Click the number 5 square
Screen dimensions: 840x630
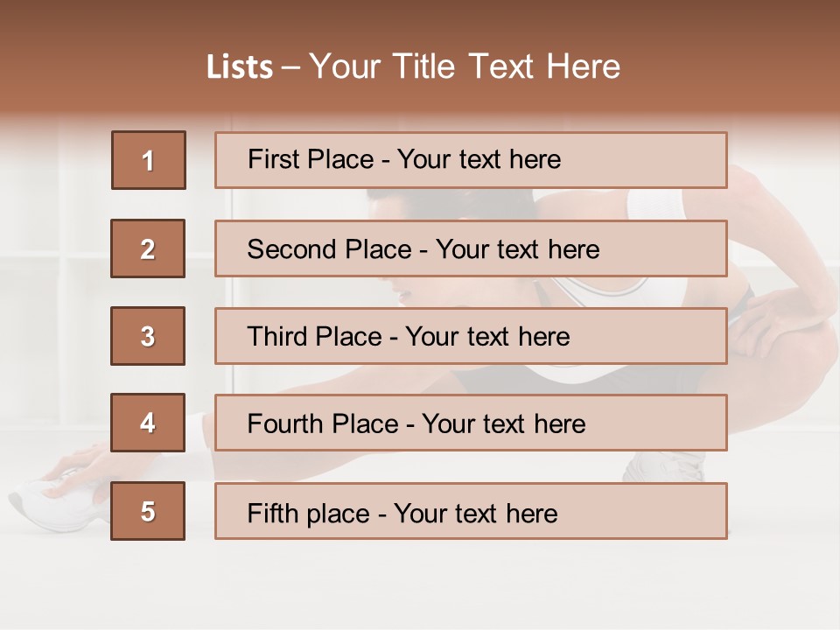(x=148, y=511)
